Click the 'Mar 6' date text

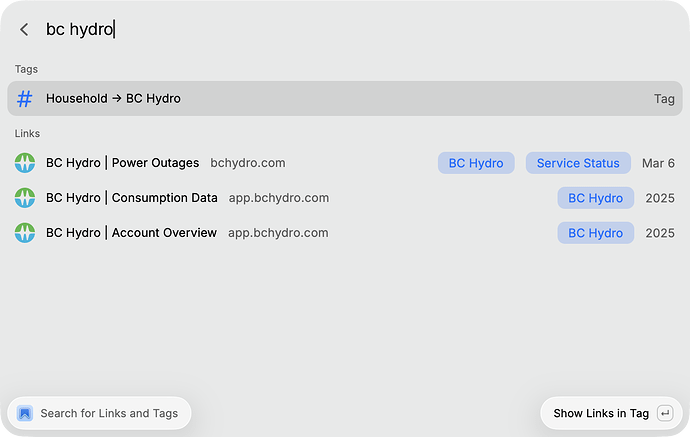click(658, 163)
